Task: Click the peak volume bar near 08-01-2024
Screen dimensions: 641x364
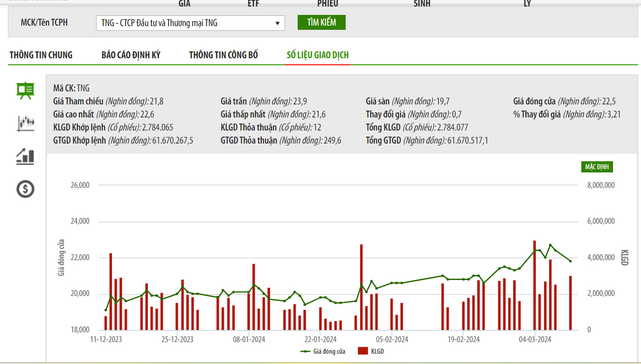Action: [x=254, y=296]
